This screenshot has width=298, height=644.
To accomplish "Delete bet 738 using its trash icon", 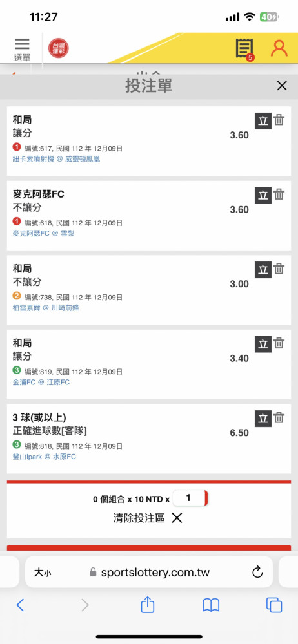I will pyautogui.click(x=279, y=269).
